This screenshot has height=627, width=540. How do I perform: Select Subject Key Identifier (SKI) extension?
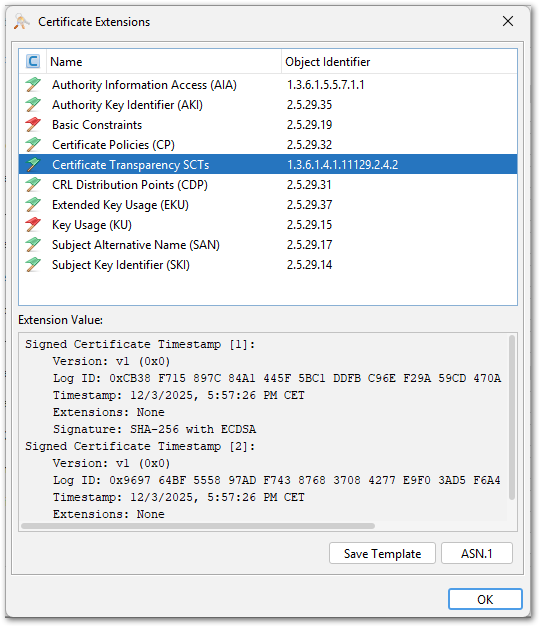pyautogui.click(x=121, y=265)
